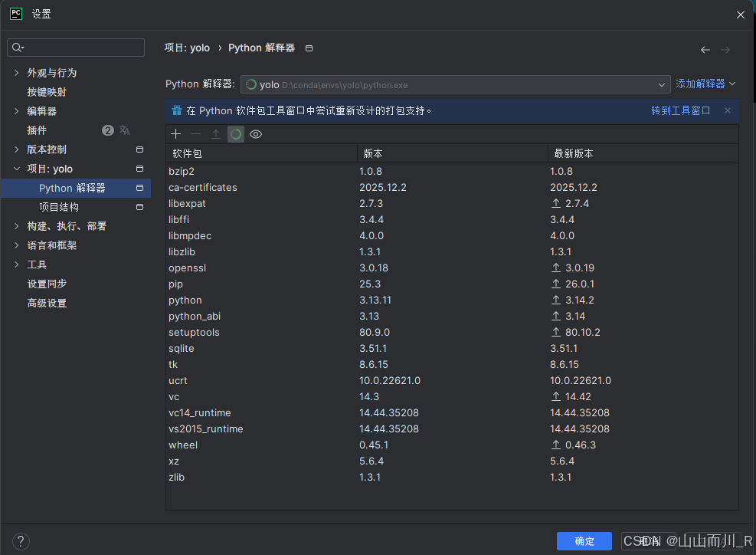The width and height of the screenshot is (756, 555).
Task: Open the help question mark button
Action: point(21,541)
